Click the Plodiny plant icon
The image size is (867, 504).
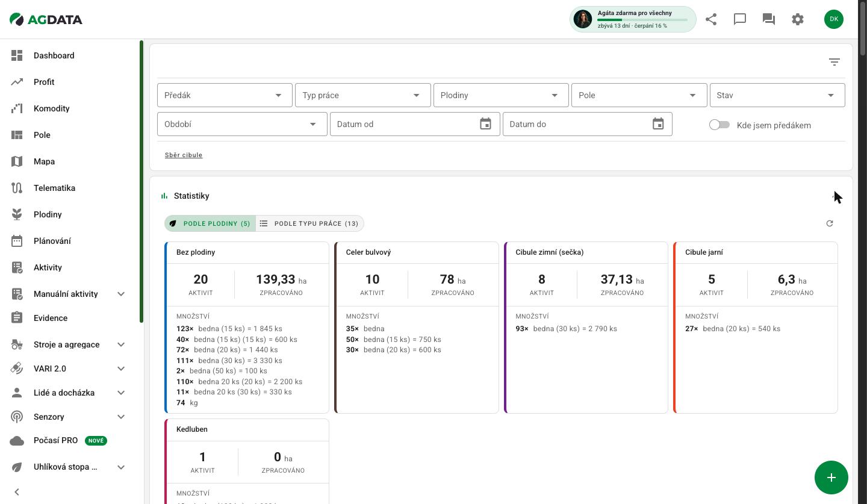[x=17, y=214]
